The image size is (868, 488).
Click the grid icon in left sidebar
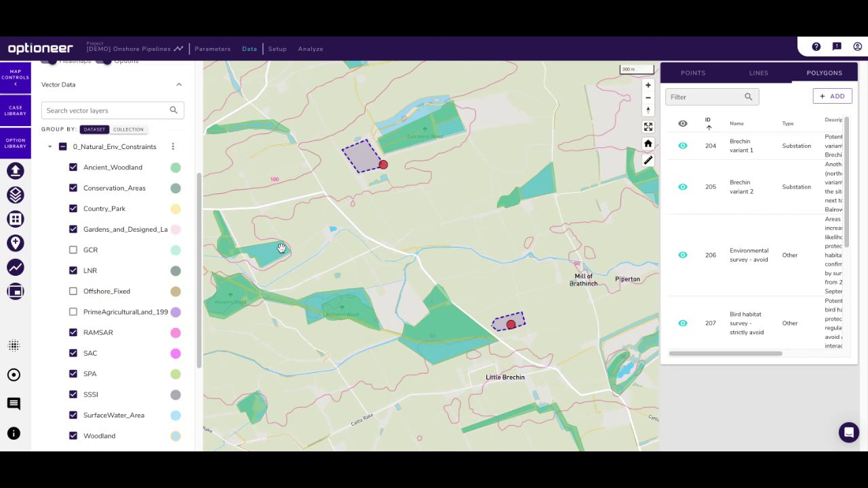pos(16,219)
